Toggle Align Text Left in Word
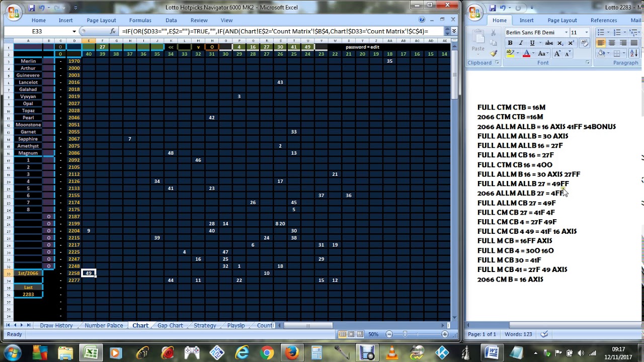The width and height of the screenshot is (644, 362). click(x=601, y=43)
